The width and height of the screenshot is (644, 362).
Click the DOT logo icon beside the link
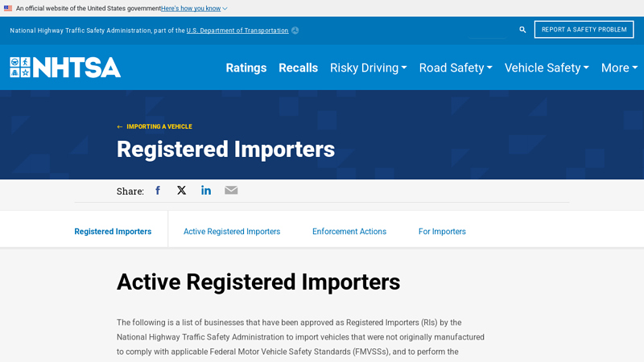click(295, 31)
